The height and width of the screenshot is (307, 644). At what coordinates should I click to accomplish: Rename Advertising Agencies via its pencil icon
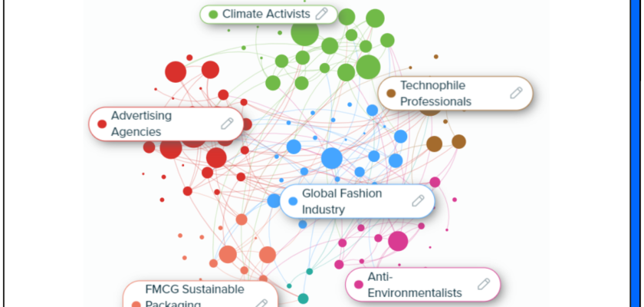pos(227,123)
